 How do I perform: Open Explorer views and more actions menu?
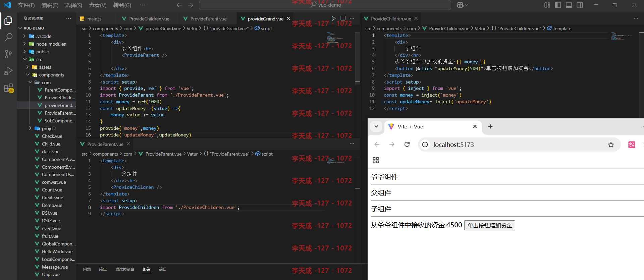[x=68, y=18]
